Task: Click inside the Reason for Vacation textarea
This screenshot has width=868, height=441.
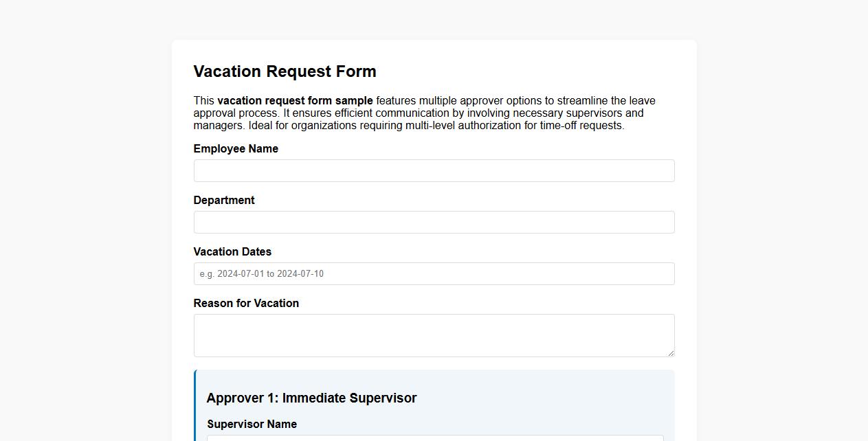Action: (434, 335)
